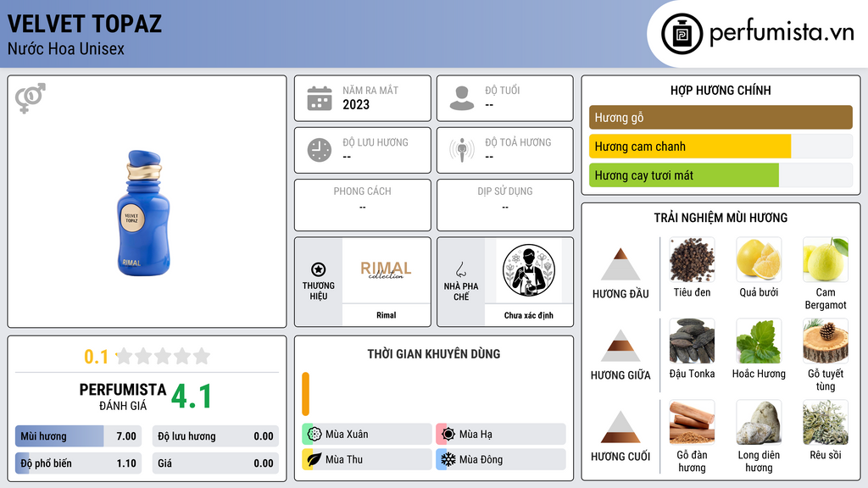
Task: Click the perfumer illustration Chưa xác định
Action: coord(529,270)
